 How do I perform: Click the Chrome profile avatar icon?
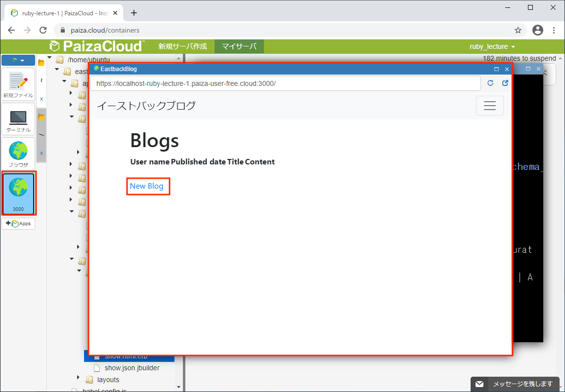pyautogui.click(x=538, y=30)
